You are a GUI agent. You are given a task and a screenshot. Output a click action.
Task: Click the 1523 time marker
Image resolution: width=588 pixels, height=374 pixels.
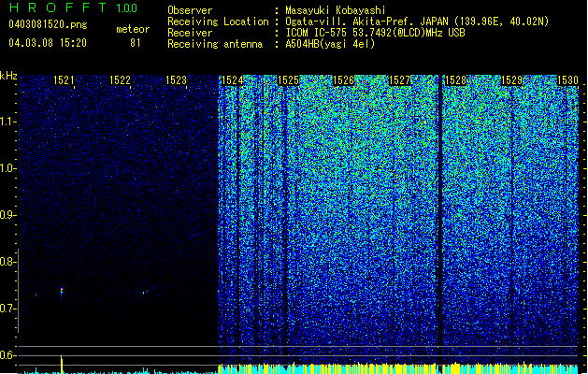point(177,80)
